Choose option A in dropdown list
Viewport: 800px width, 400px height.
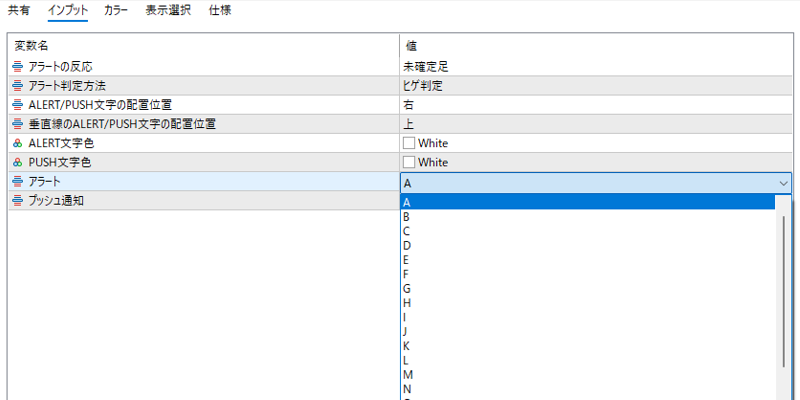click(588, 203)
